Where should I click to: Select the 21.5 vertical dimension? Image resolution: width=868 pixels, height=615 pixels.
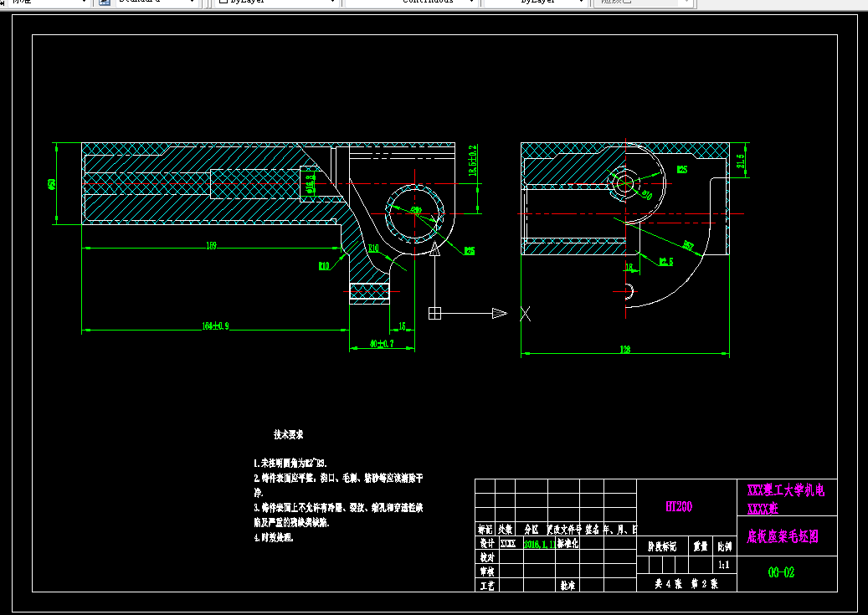(x=741, y=161)
